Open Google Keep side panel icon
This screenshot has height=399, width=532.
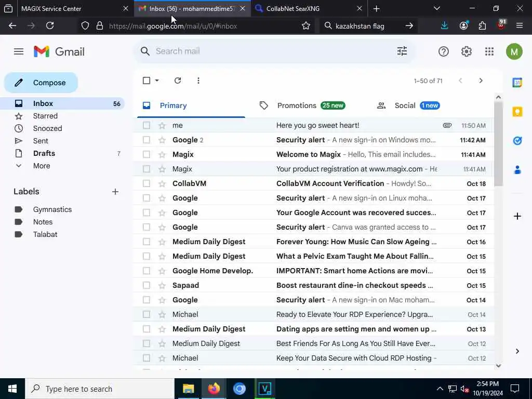[517, 112]
